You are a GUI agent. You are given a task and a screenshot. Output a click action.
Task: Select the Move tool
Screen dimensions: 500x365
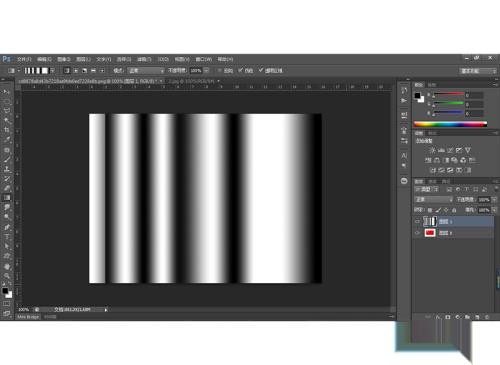pos(6,91)
